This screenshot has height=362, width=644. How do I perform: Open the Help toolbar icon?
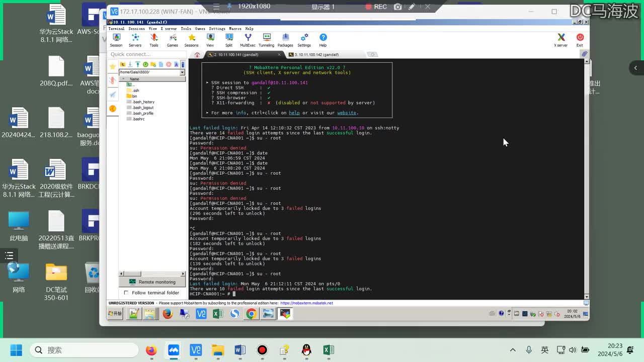pyautogui.click(x=323, y=40)
